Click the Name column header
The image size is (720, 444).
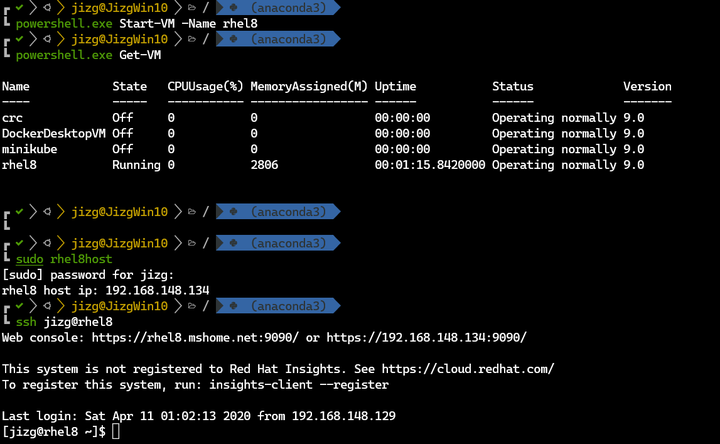click(16, 86)
